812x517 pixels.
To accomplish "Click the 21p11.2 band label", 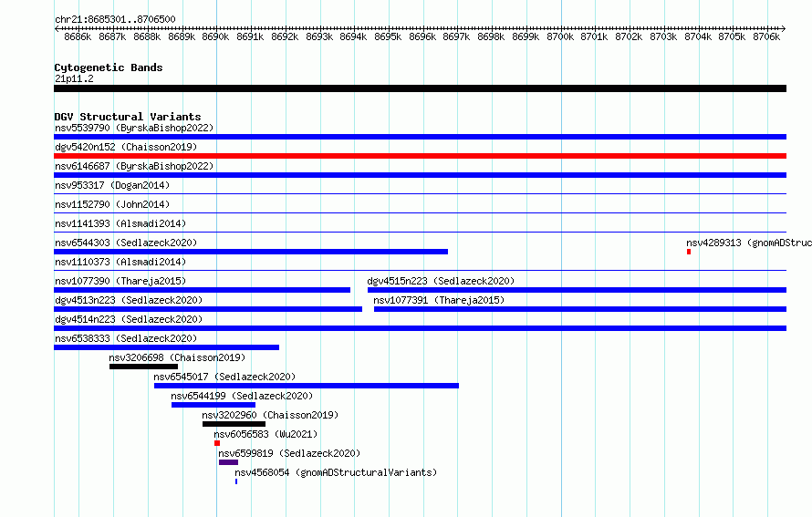I will [x=74, y=78].
